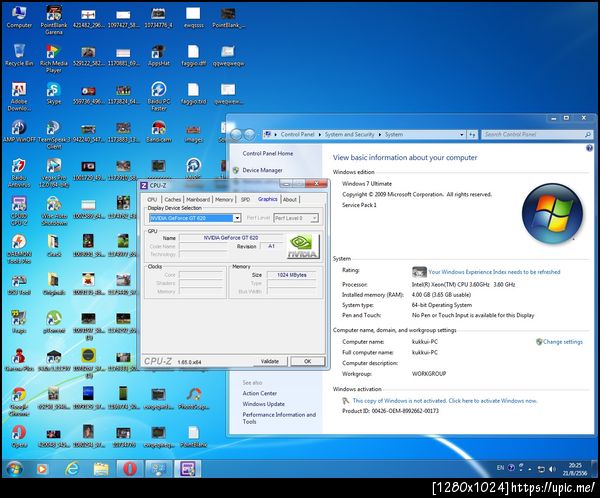Open the faggio.txd file icon
600x498 pixels.
(x=193, y=94)
